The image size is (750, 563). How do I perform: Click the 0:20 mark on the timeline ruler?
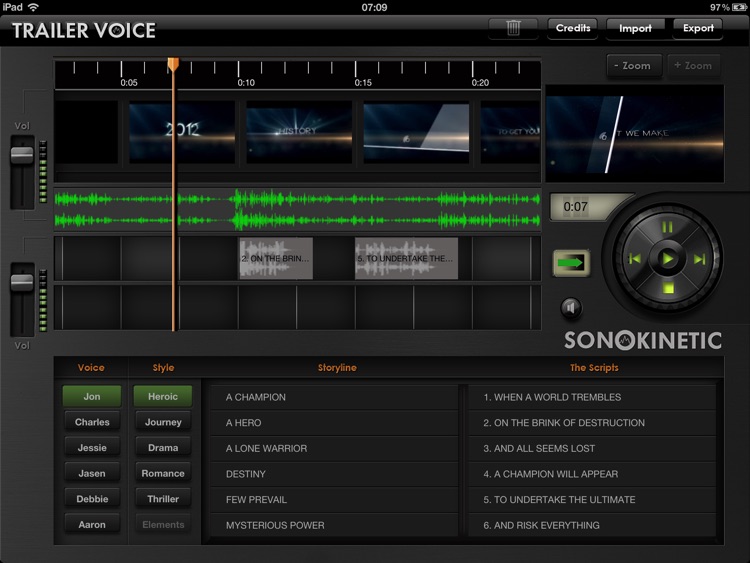pyautogui.click(x=480, y=83)
